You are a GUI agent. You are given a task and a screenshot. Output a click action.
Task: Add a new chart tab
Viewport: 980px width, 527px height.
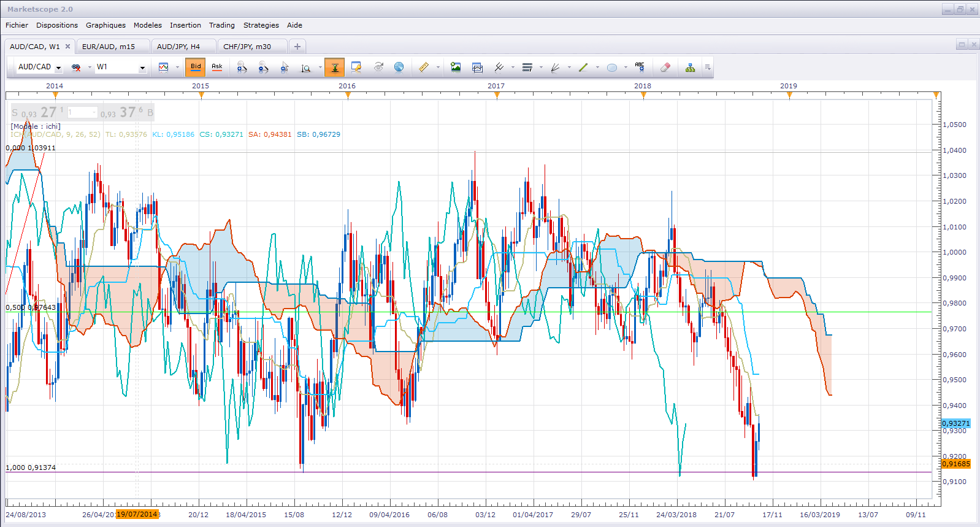[297, 47]
